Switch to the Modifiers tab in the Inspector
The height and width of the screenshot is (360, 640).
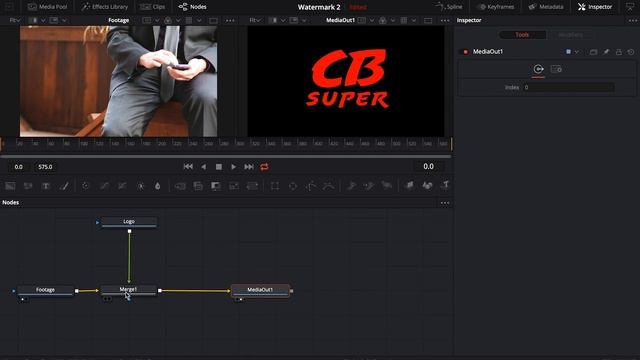point(571,35)
